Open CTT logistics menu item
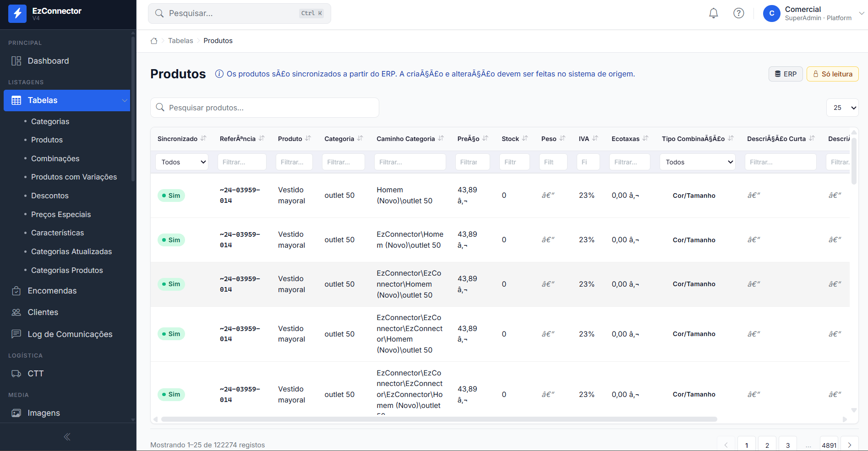This screenshot has width=868, height=451. tap(67, 374)
